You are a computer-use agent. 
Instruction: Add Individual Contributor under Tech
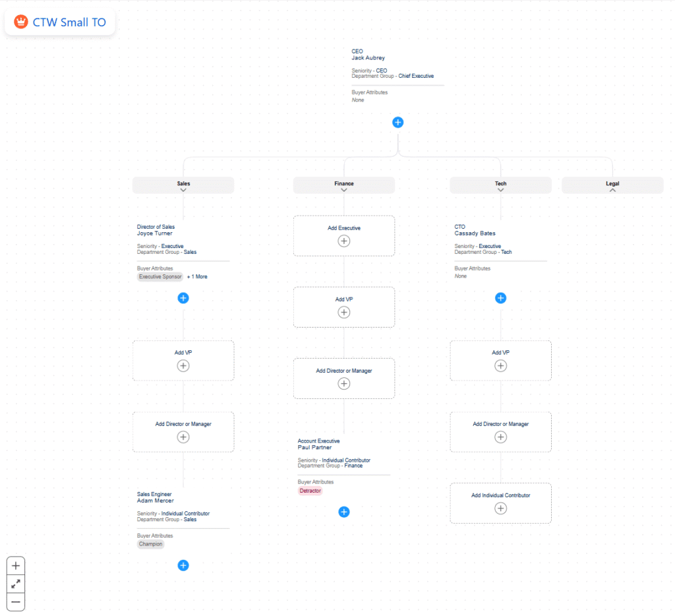(500, 508)
